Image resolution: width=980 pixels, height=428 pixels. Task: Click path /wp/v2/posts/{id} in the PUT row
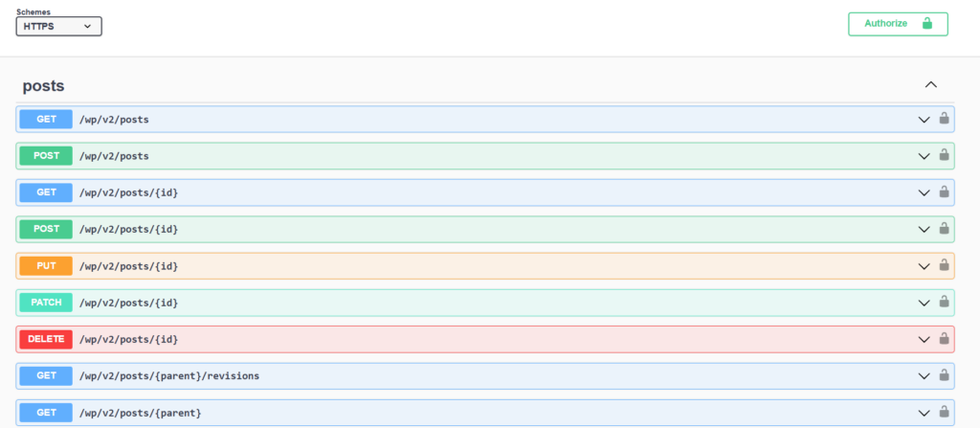pos(129,266)
